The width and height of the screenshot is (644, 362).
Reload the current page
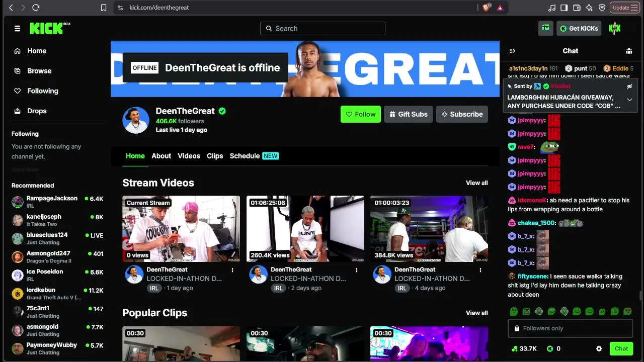click(36, 8)
